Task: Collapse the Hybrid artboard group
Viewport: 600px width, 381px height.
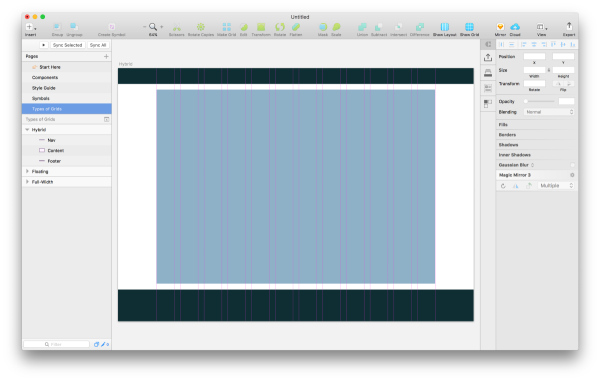Action: (x=27, y=130)
